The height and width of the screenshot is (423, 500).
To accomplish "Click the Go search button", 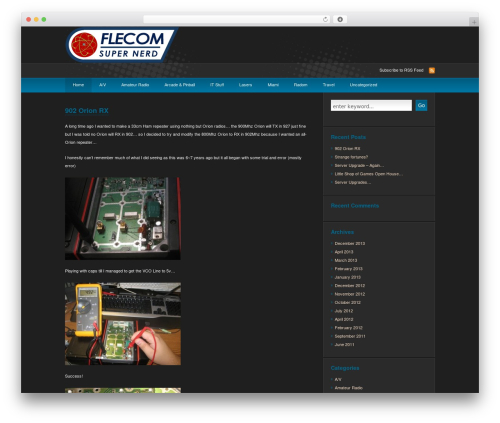I will pos(421,106).
